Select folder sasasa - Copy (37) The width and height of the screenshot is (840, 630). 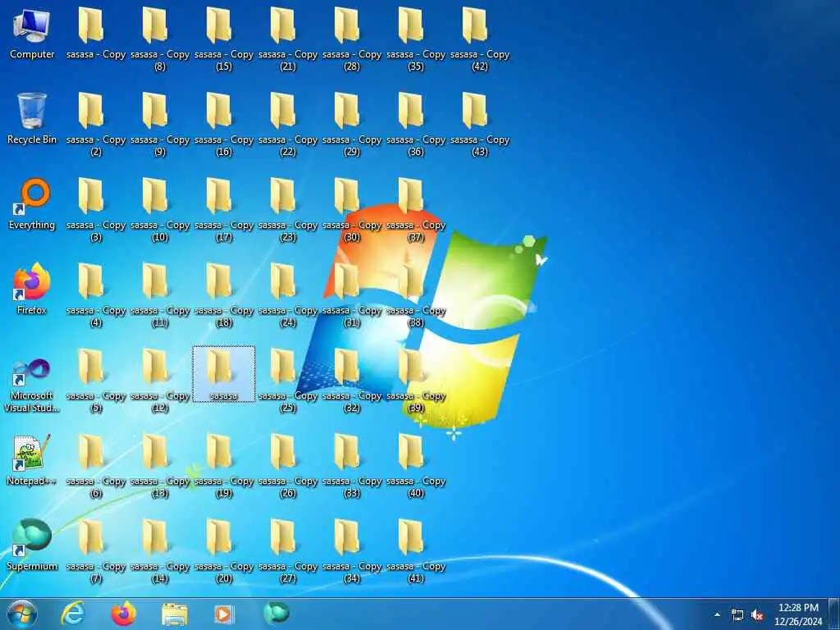tap(416, 209)
